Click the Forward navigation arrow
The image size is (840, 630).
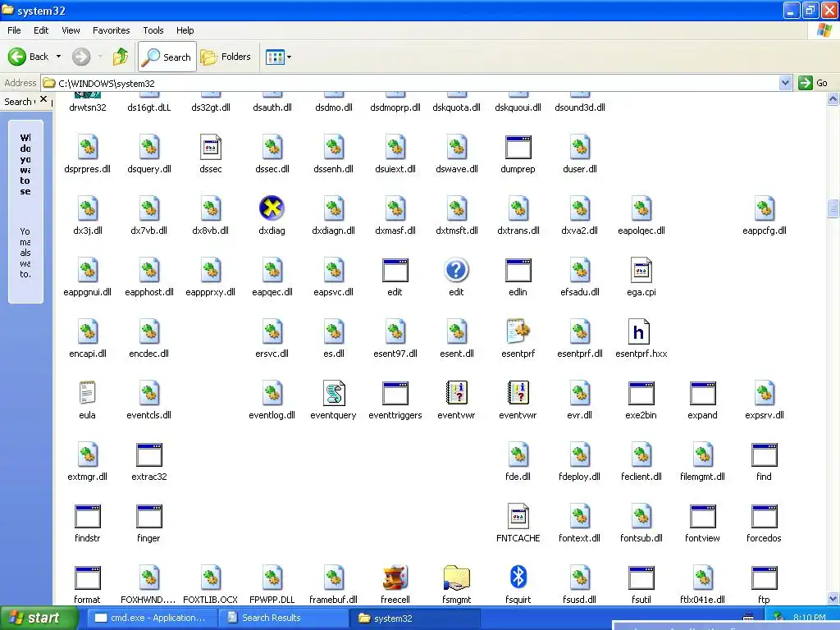[x=81, y=57]
